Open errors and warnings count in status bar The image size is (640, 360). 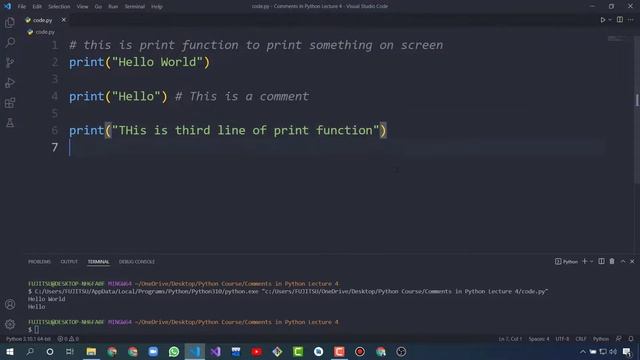(68, 339)
